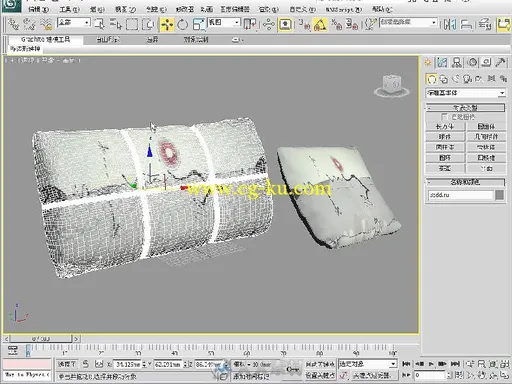Image resolution: width=512 pixels, height=384 pixels.
Task: Click the Select and Manipulate icon
Action: [268, 24]
